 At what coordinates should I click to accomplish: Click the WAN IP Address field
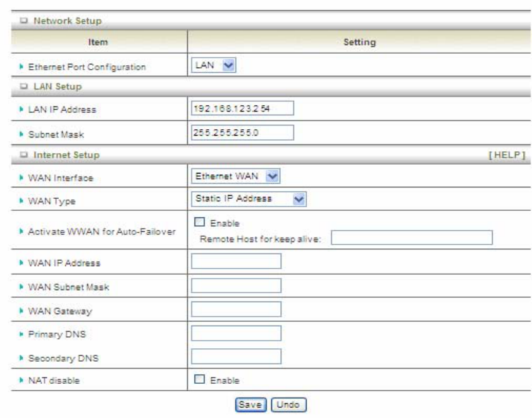click(236, 261)
